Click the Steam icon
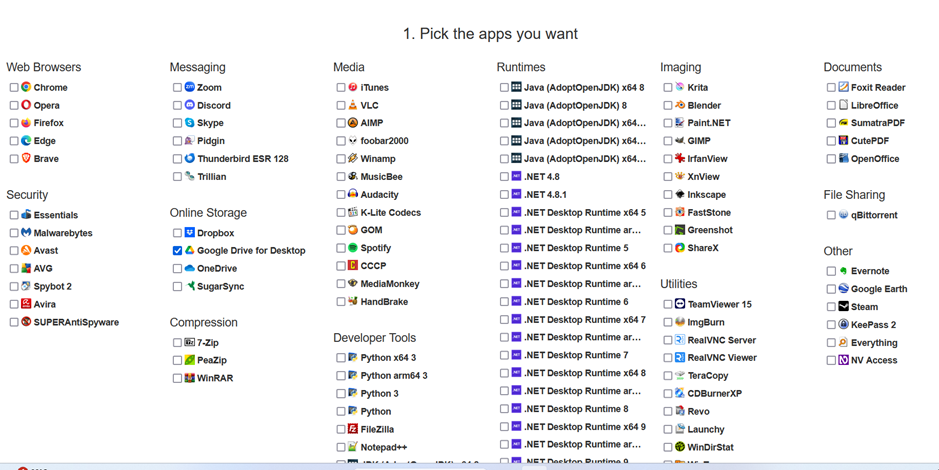Image resolution: width=939 pixels, height=470 pixels. coord(843,307)
